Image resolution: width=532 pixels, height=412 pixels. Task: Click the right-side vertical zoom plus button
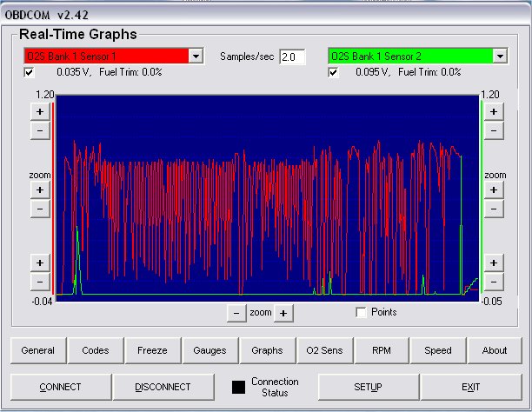(x=495, y=189)
